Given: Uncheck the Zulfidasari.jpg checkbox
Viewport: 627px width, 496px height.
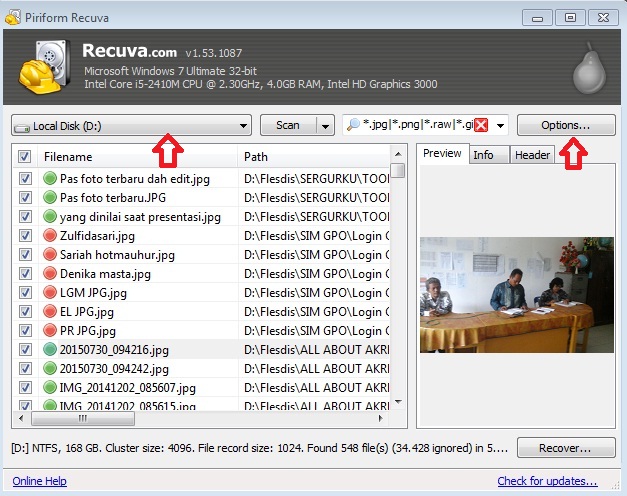Looking at the screenshot, I should pyautogui.click(x=25, y=235).
